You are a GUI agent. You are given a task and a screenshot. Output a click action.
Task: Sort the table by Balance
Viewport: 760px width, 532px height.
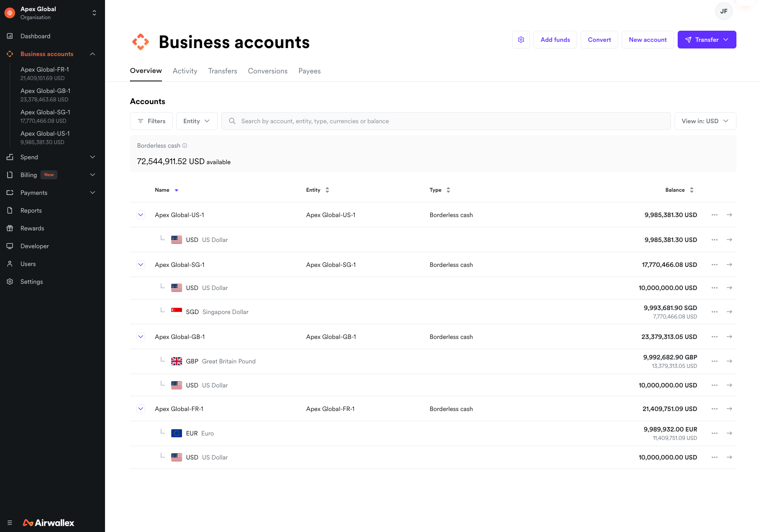[x=679, y=190]
